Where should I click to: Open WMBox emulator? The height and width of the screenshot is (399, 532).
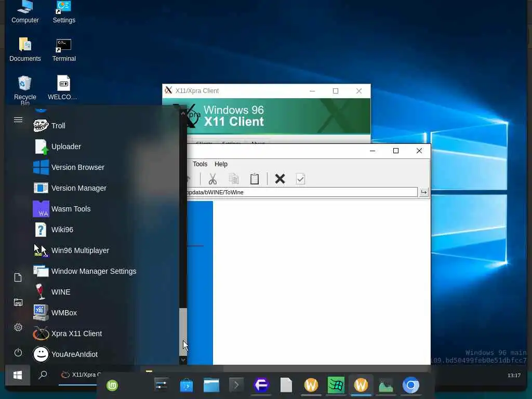(x=55, y=313)
